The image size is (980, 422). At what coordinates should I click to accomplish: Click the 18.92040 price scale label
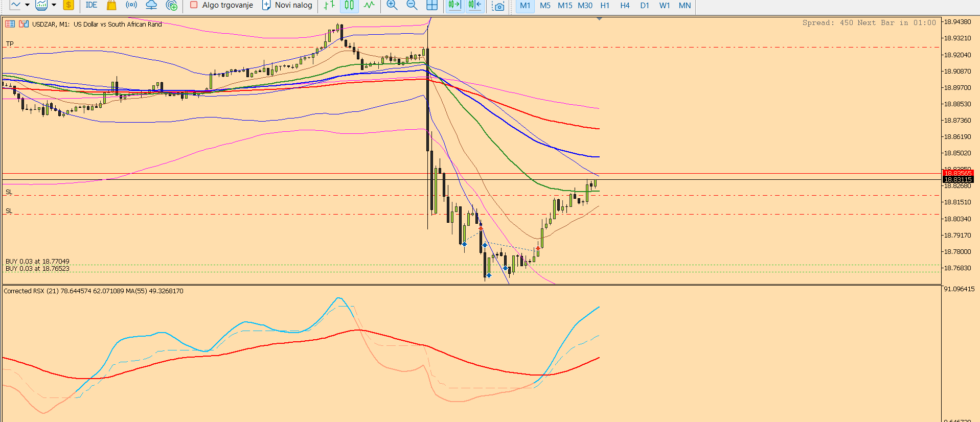[957, 55]
